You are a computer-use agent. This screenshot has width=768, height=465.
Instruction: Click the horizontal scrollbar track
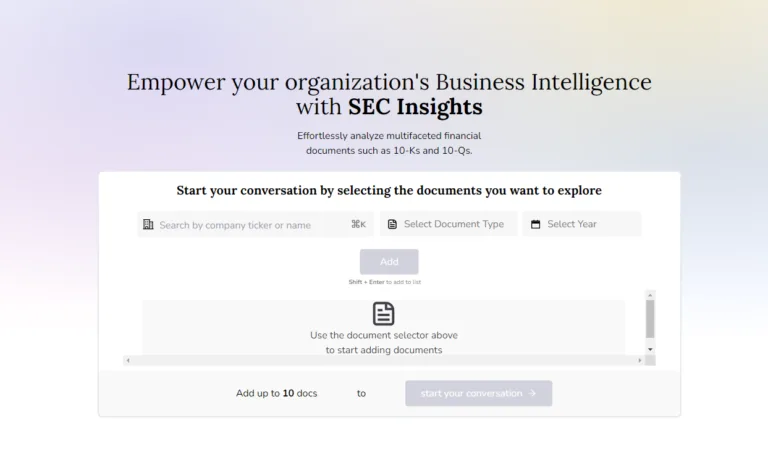point(384,361)
